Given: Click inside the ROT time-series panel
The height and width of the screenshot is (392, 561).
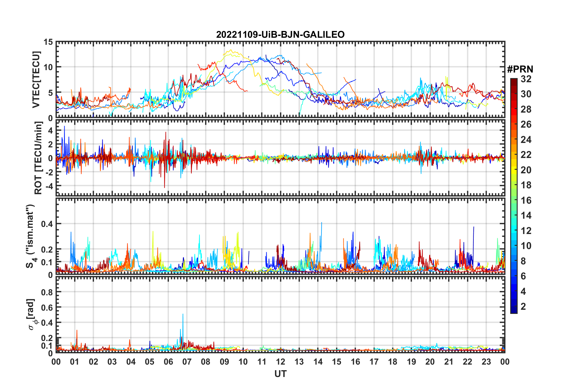Looking at the screenshot, I should pyautogui.click(x=280, y=157).
